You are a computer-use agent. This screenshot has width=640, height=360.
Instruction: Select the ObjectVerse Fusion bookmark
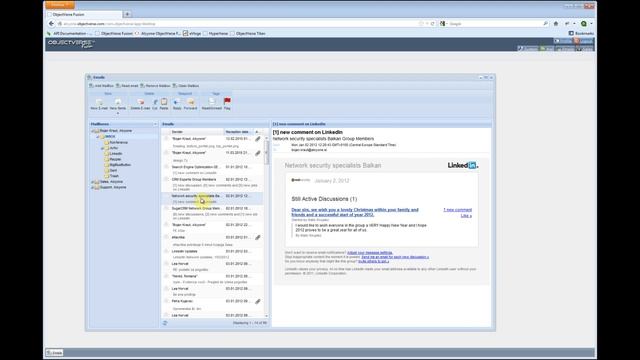point(114,33)
